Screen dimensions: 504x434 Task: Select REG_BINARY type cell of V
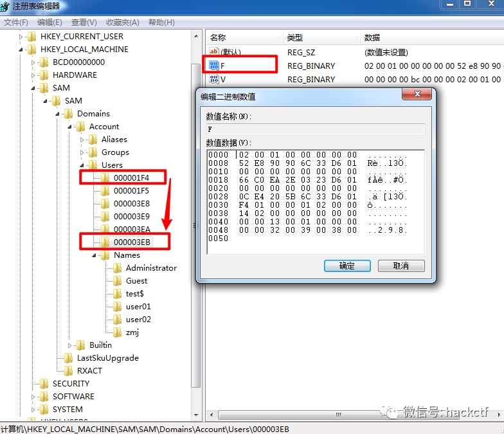(x=311, y=80)
